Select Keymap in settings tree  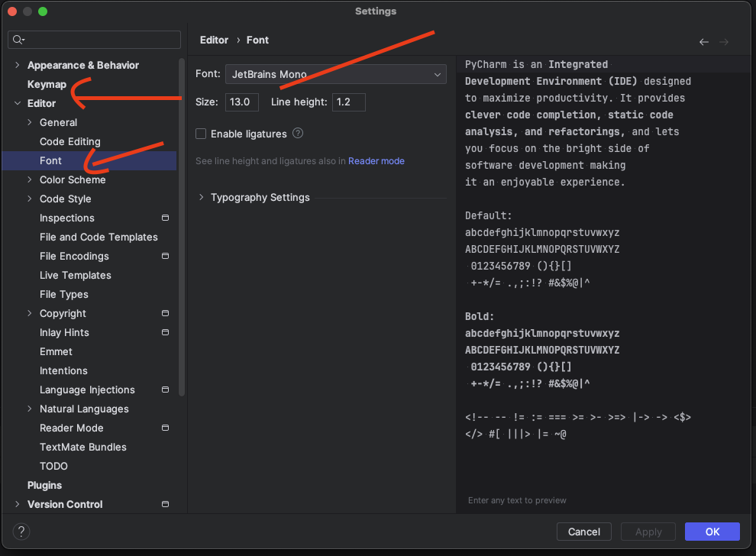pyautogui.click(x=47, y=84)
